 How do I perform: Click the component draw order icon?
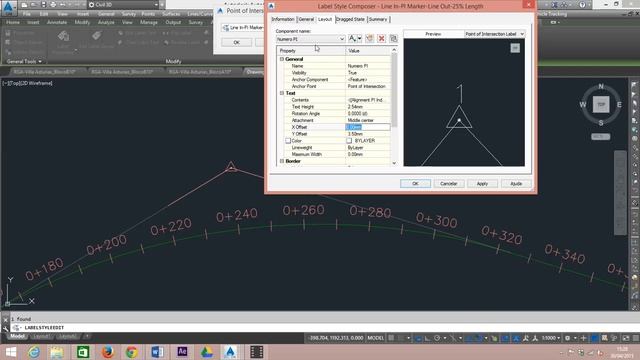(393, 38)
